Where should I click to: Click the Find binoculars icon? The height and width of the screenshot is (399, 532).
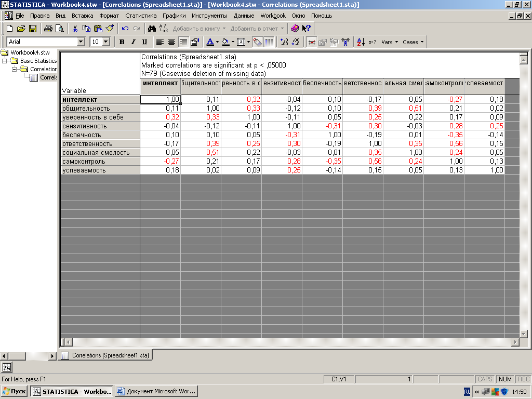(152, 29)
